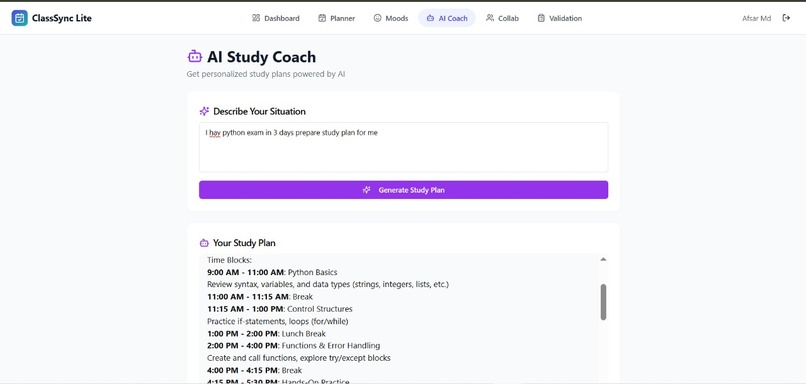Click the sparkle icon beside Describe Your Situation
The height and width of the screenshot is (384, 806).
[x=204, y=111]
